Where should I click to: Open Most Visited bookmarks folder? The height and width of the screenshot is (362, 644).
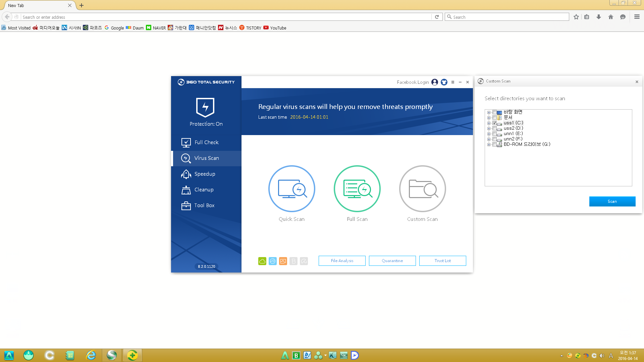(16, 28)
